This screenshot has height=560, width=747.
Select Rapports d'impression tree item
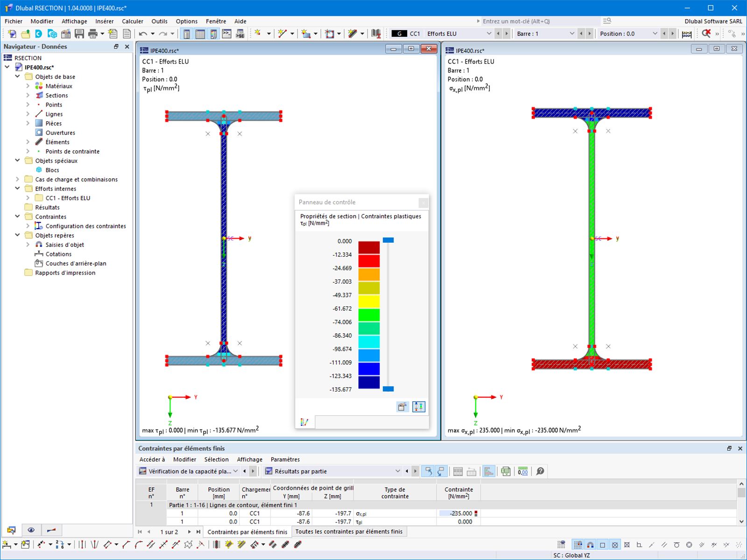click(x=65, y=273)
